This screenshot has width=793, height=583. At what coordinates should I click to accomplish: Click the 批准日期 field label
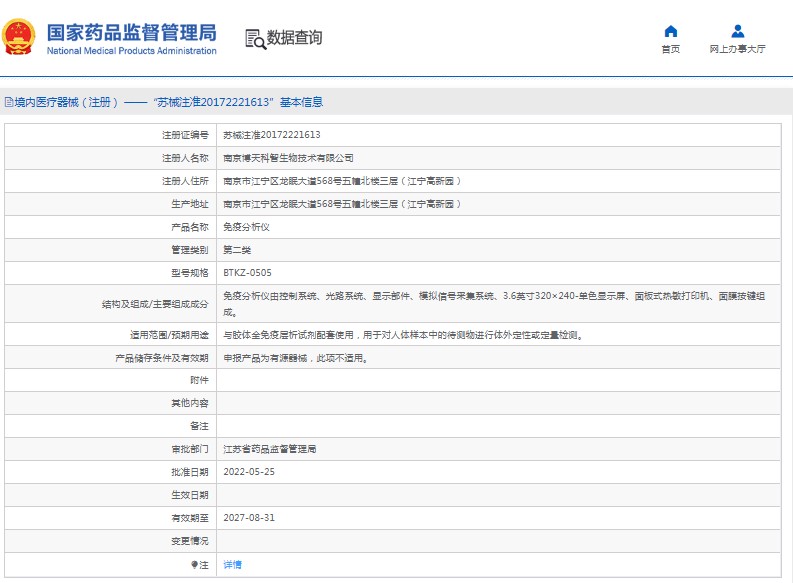[190, 472]
